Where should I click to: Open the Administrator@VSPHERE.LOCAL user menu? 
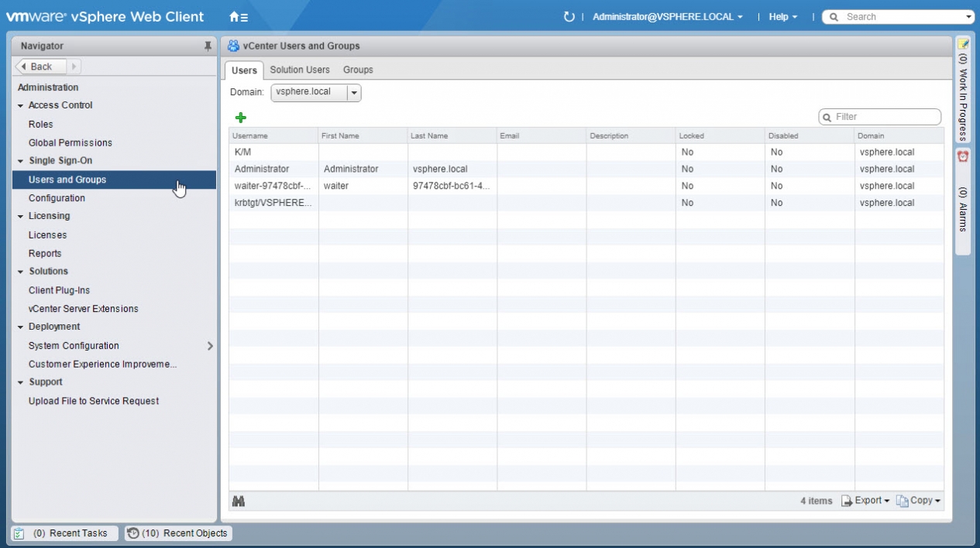(667, 17)
